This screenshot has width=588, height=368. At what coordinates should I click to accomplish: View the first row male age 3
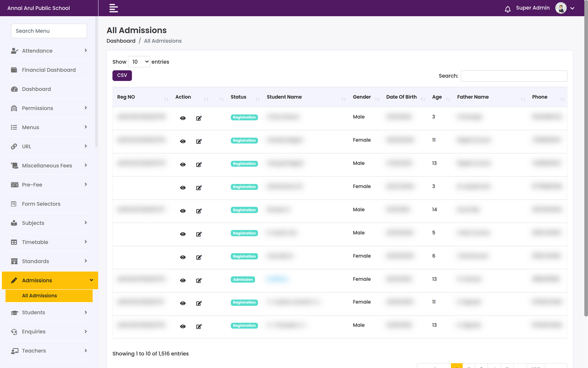[183, 118]
